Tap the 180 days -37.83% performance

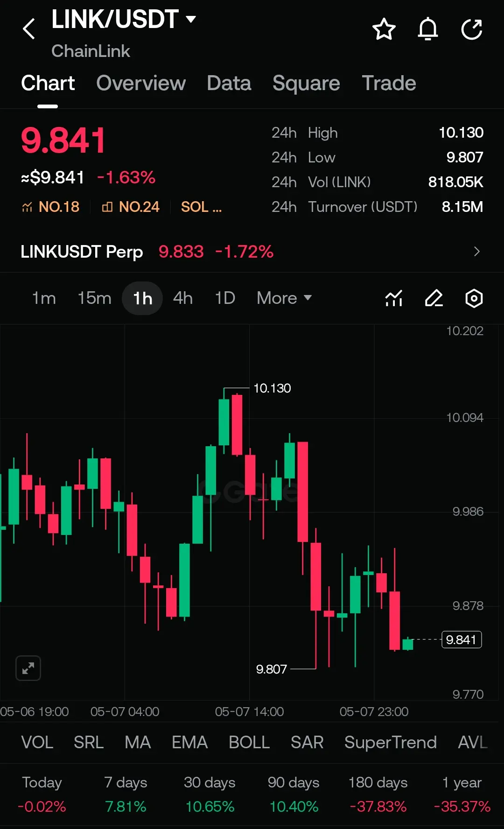pyautogui.click(x=378, y=794)
